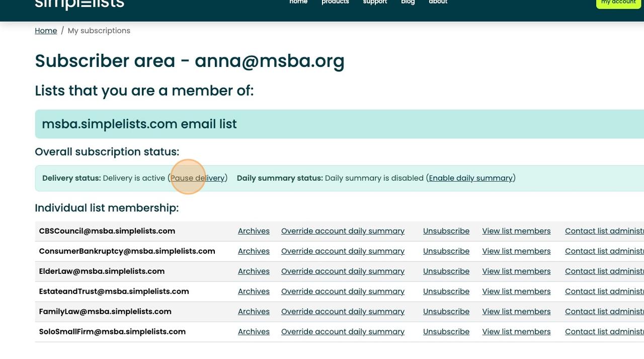Click ElderLaw@msba.simplelists.com list name
Image resolution: width=644 pixels, height=359 pixels.
point(102,271)
